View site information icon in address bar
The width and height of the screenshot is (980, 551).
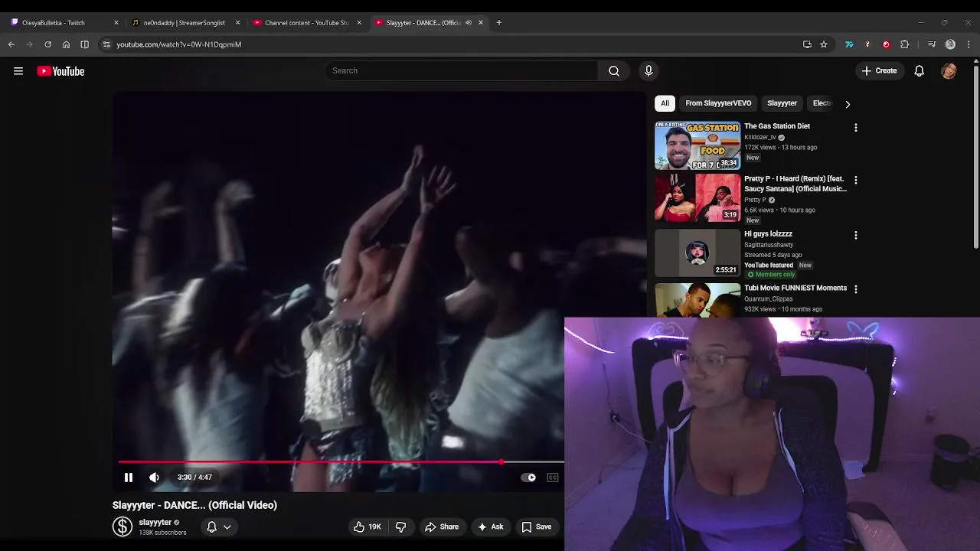(x=106, y=44)
